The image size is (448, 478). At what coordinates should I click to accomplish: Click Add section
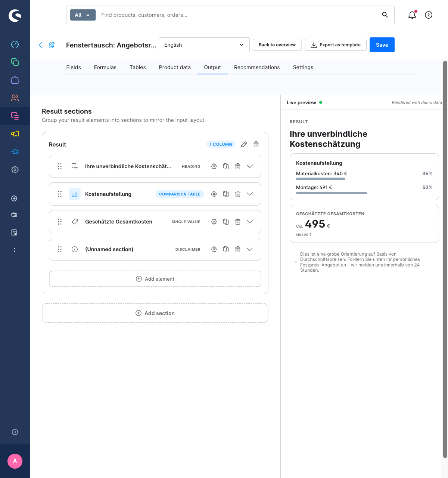[155, 313]
